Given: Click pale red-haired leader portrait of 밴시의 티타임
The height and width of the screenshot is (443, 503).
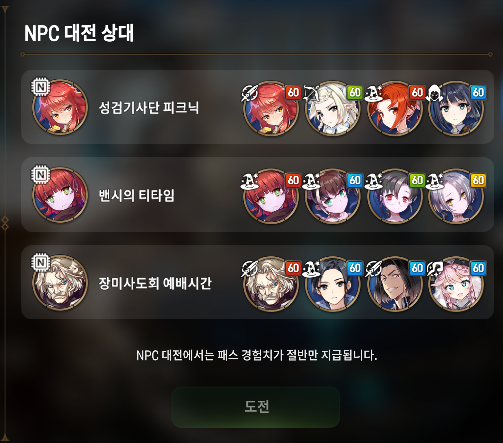Looking at the screenshot, I should pyautogui.click(x=60, y=195).
